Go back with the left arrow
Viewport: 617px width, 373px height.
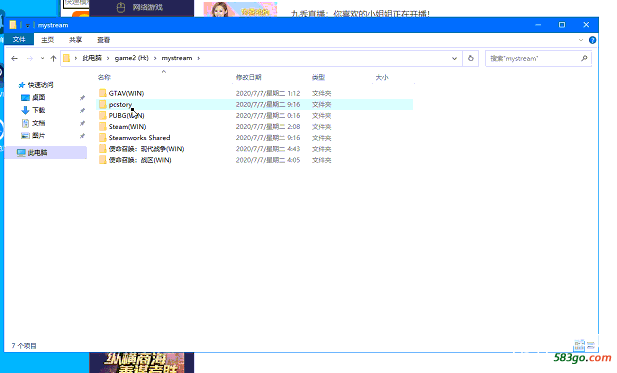15,59
